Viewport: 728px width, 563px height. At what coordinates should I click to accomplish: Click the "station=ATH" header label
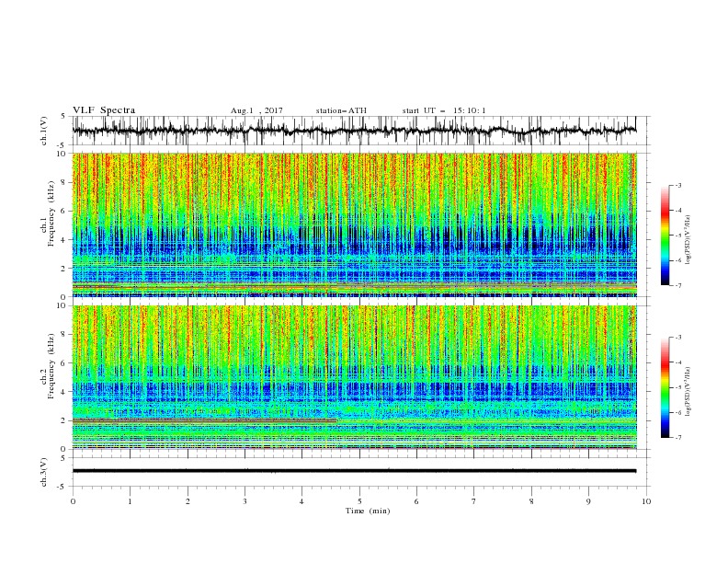click(341, 110)
